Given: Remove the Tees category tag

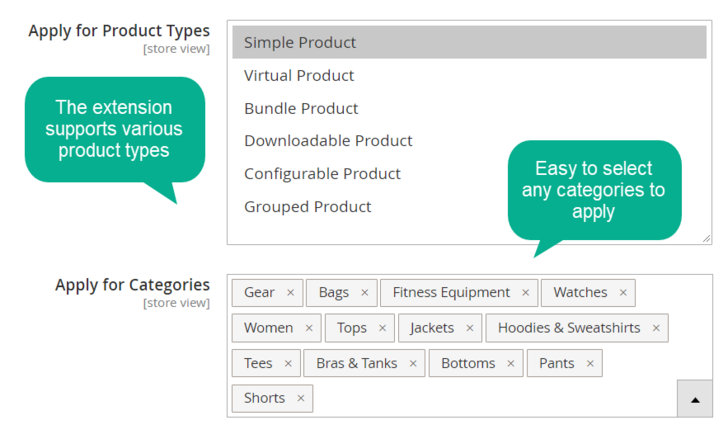Looking at the screenshot, I should pyautogui.click(x=288, y=363).
